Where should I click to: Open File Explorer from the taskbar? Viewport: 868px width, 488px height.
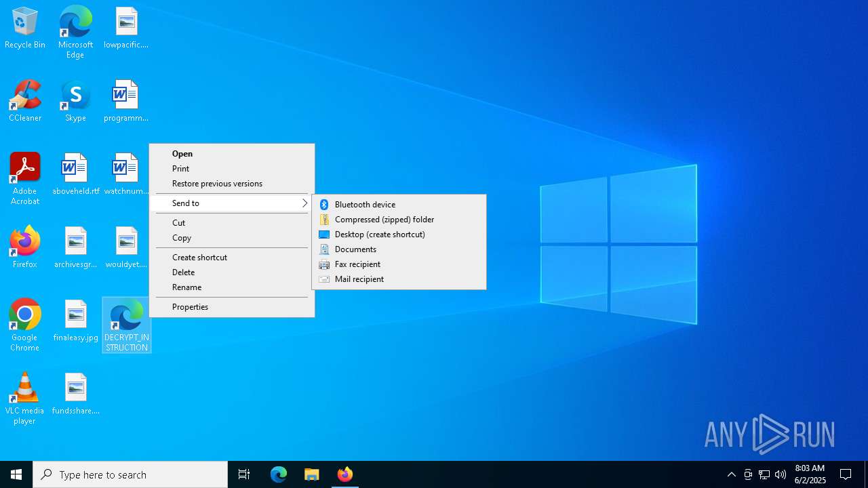(x=312, y=474)
